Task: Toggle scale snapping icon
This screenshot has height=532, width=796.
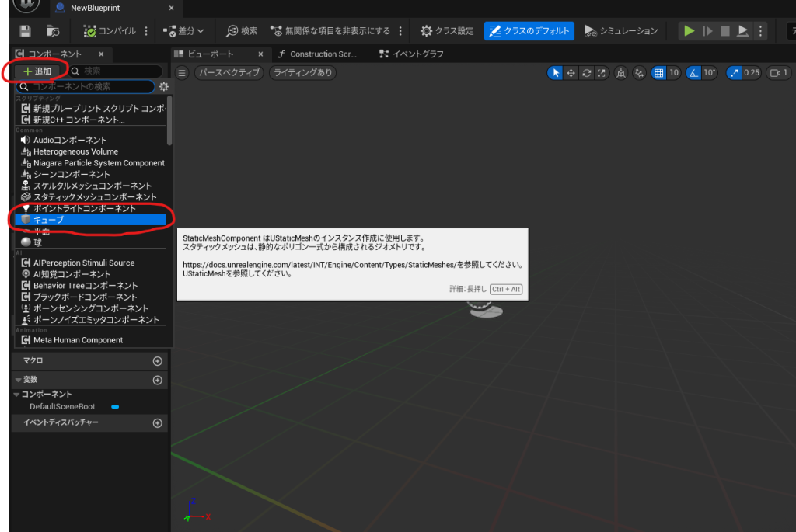Action: click(734, 73)
